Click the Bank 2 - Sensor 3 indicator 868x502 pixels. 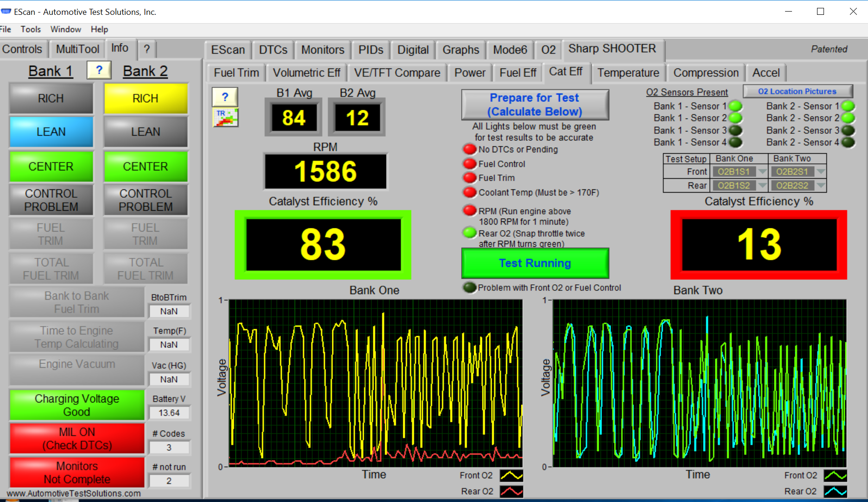pyautogui.click(x=848, y=131)
